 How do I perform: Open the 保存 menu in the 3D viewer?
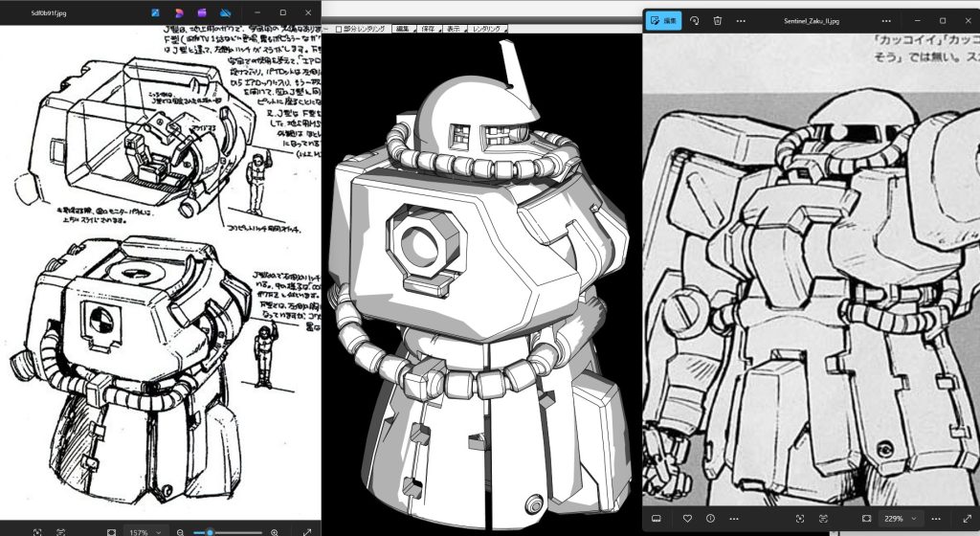(429, 29)
